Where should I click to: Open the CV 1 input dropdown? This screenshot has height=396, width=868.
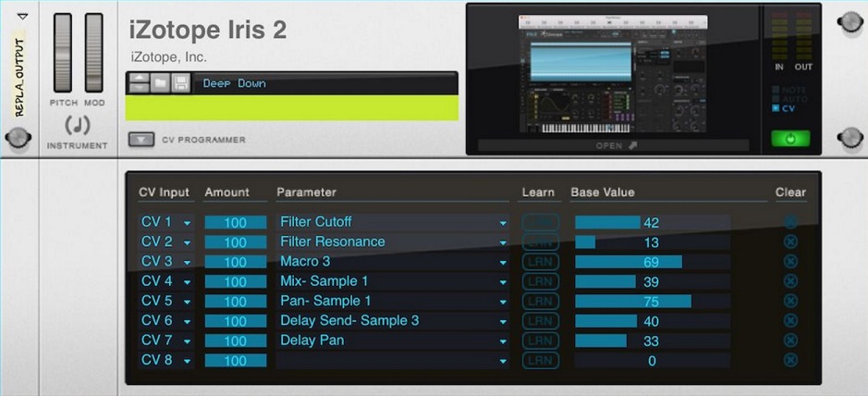[166, 222]
